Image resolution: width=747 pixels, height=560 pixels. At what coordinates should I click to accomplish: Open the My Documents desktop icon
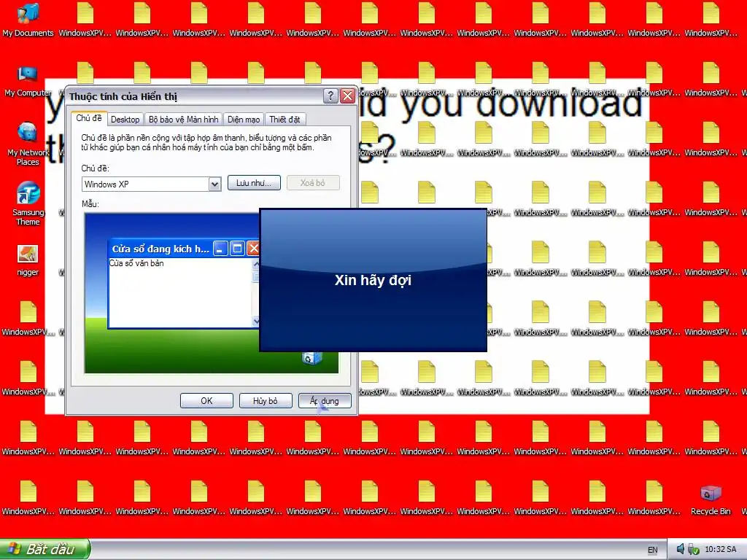pyautogui.click(x=28, y=20)
